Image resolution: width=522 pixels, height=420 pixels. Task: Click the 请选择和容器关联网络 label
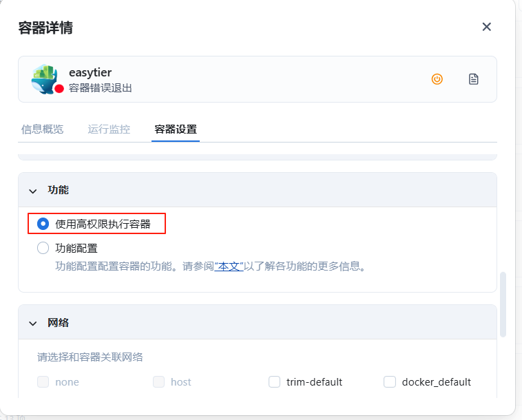pos(90,357)
